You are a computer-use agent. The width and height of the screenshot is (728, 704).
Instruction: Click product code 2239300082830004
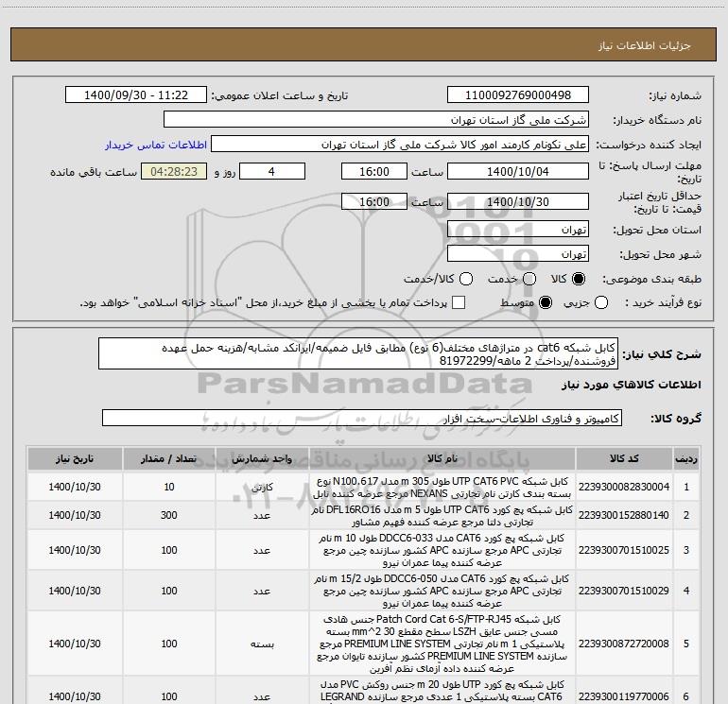624,487
